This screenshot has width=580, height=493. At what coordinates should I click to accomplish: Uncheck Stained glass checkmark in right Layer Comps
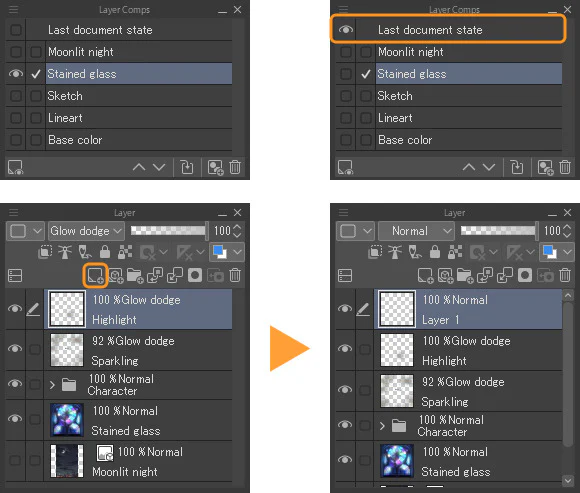coord(366,74)
